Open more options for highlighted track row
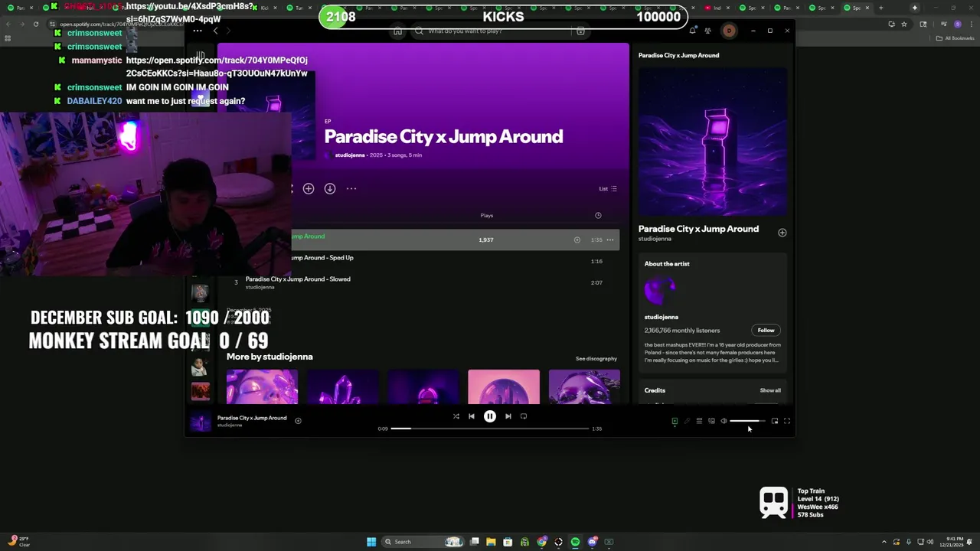This screenshot has width=980, height=551. point(610,240)
